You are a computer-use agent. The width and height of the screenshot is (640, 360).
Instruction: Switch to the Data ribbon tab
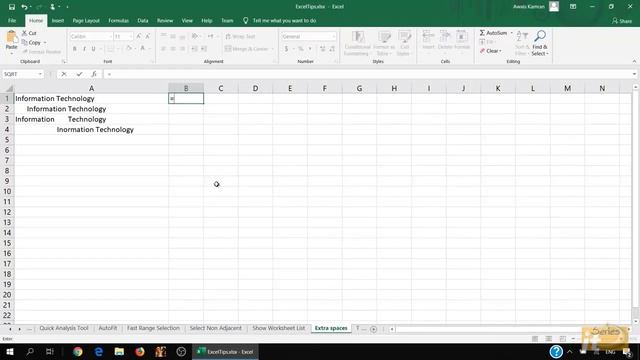tap(143, 20)
